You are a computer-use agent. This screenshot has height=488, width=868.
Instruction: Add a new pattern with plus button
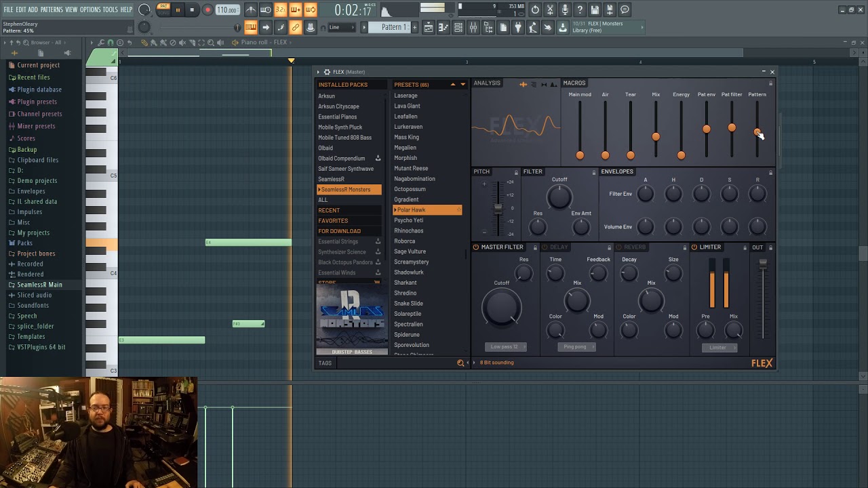tap(414, 27)
